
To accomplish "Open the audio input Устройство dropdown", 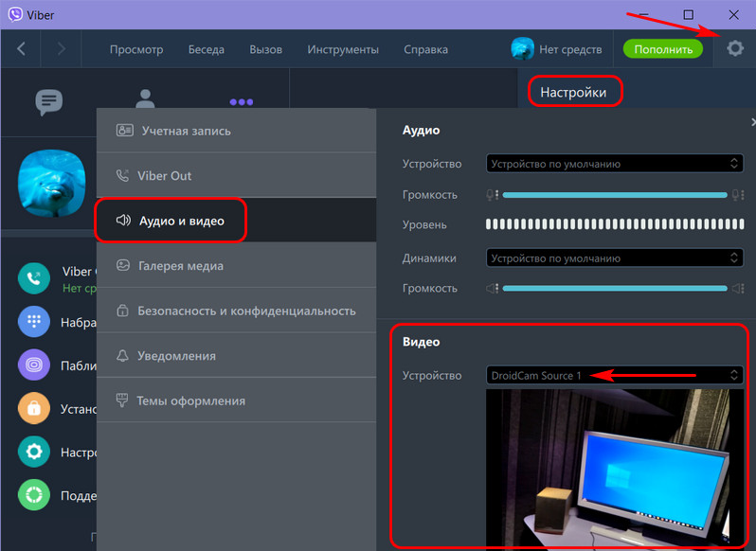I will [x=615, y=164].
